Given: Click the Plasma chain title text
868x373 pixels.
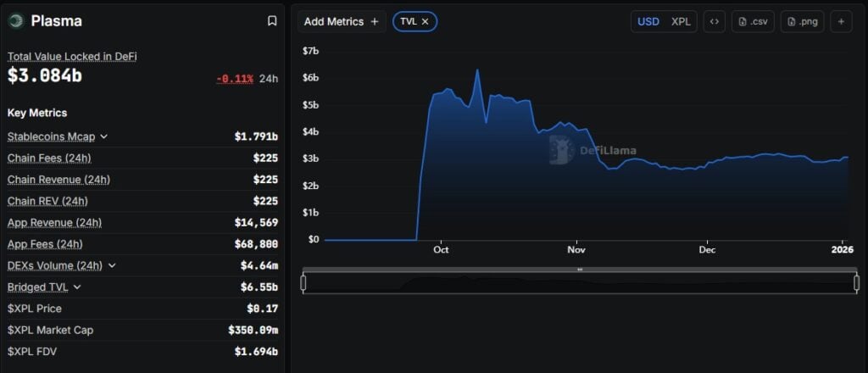Looking at the screenshot, I should tap(57, 21).
